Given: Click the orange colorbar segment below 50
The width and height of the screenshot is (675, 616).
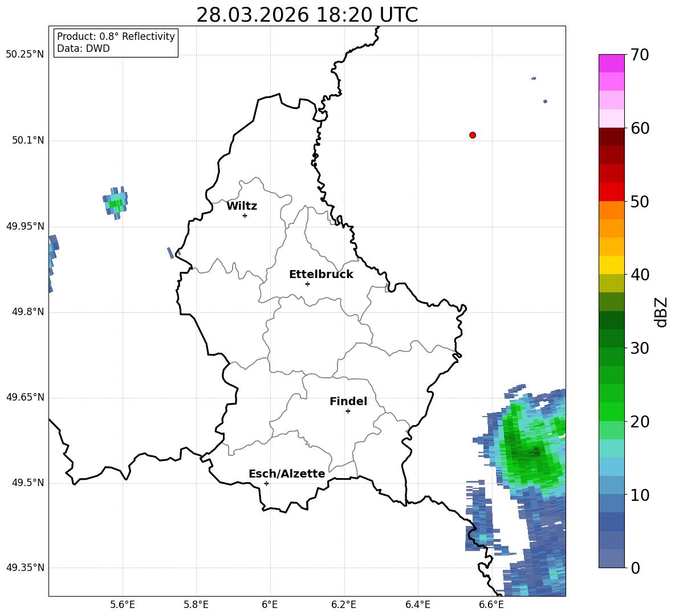Looking at the screenshot, I should click(x=611, y=210).
